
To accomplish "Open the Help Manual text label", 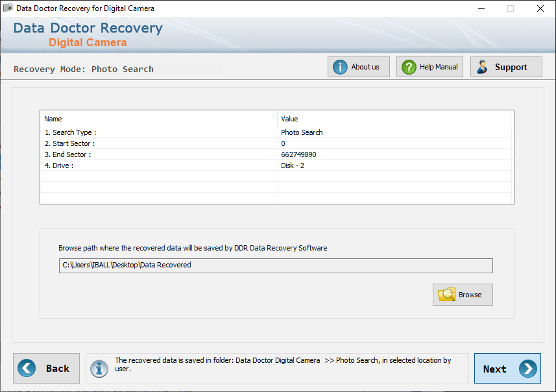I will tap(439, 67).
